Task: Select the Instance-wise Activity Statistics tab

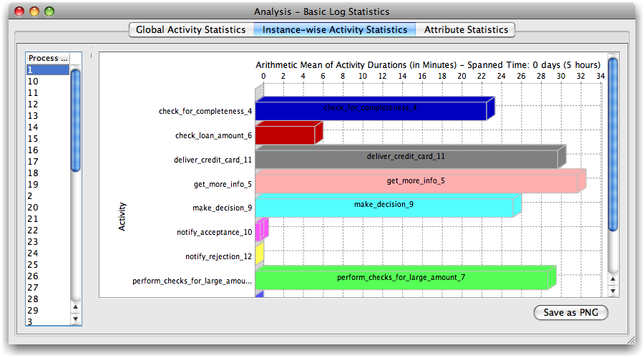Action: tap(334, 30)
